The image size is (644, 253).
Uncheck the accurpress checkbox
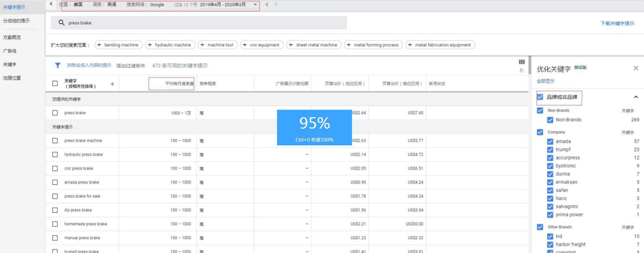tap(550, 158)
